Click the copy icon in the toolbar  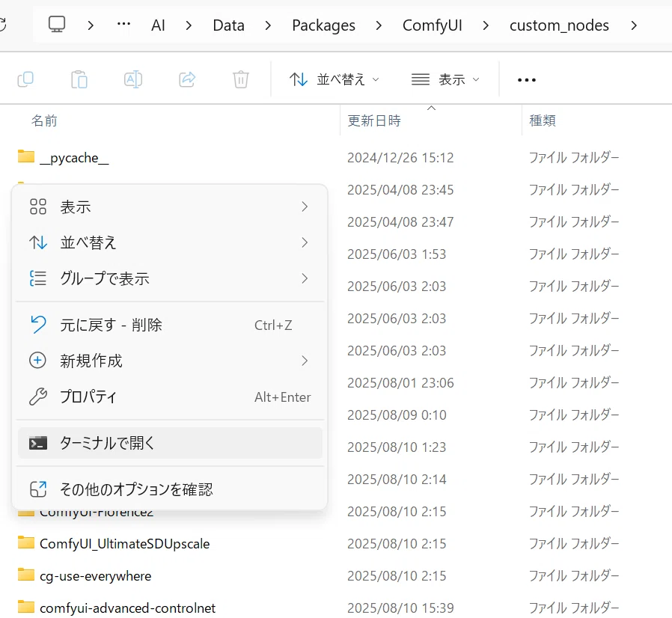tap(25, 79)
